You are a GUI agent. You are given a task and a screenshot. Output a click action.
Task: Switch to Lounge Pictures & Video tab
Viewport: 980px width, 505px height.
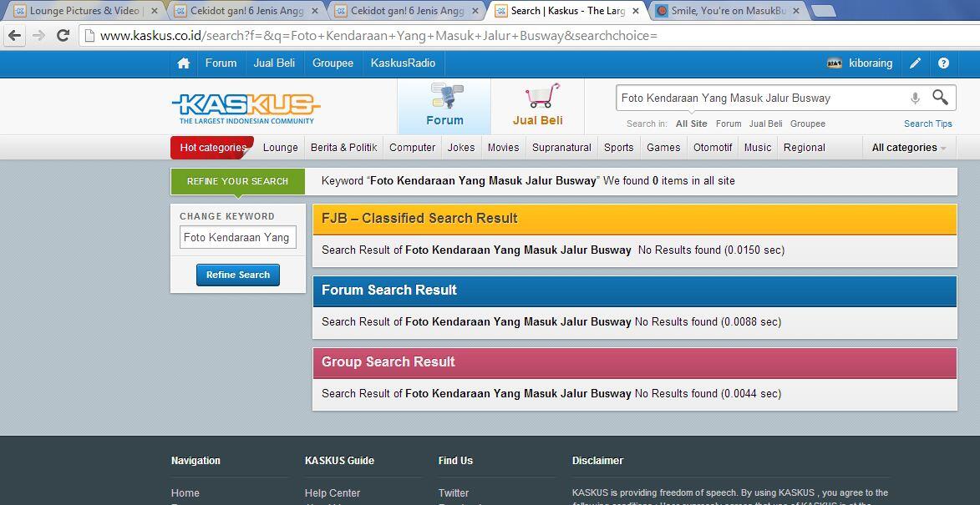point(84,11)
